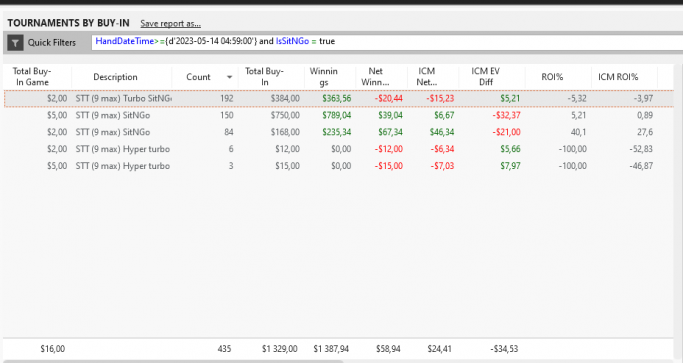
Task: Click the count cell '84'
Action: pos(229,132)
